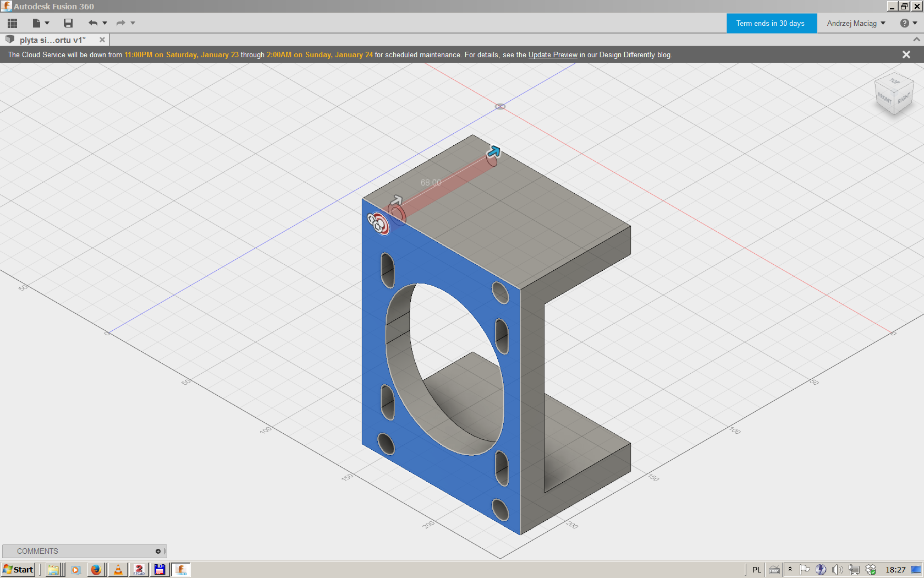Open the redo history dropdown arrow
Screen dimensions: 924x578
[133, 23]
